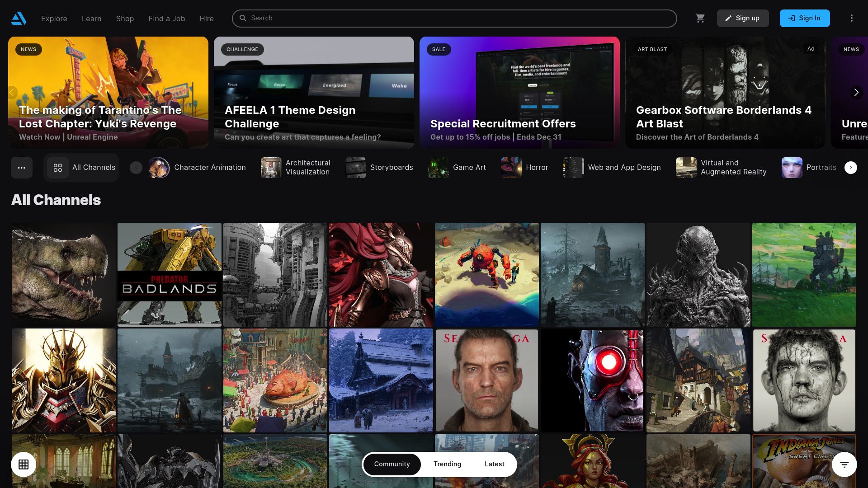Open the red-eyed cyborg artwork

pos(593,380)
